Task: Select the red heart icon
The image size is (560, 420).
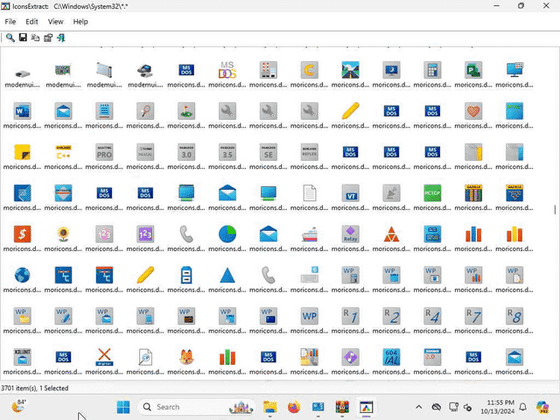Action: coord(473,111)
